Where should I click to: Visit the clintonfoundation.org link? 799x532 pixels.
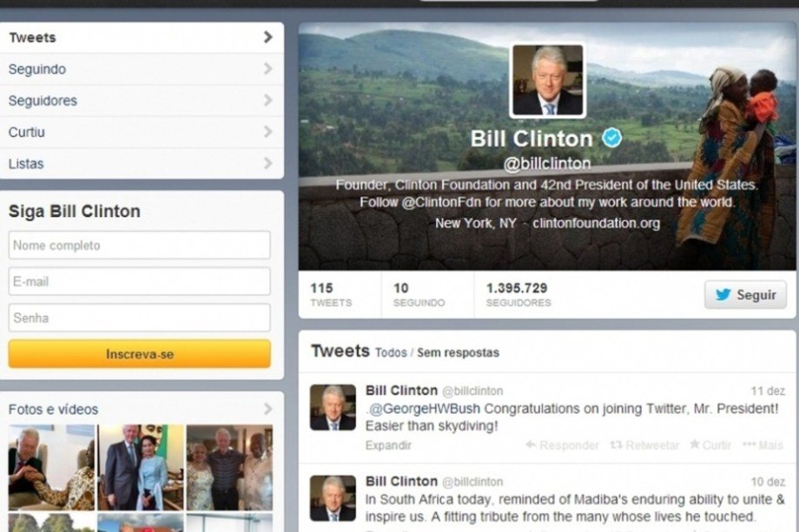click(596, 224)
